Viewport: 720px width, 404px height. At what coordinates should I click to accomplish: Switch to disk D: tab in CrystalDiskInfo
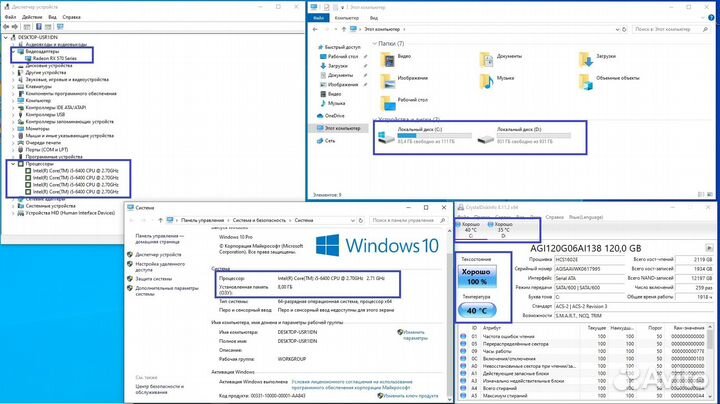click(x=503, y=230)
